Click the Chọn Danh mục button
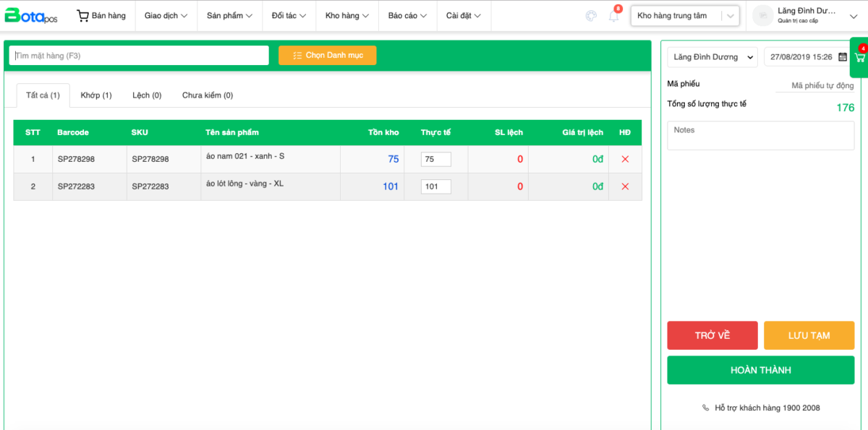This screenshot has width=868, height=430. tap(327, 56)
